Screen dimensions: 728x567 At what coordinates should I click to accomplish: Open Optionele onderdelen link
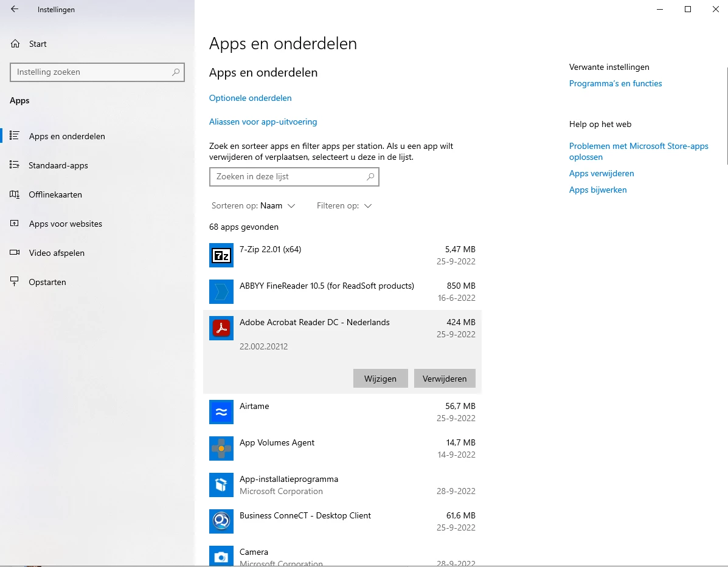[x=250, y=98]
